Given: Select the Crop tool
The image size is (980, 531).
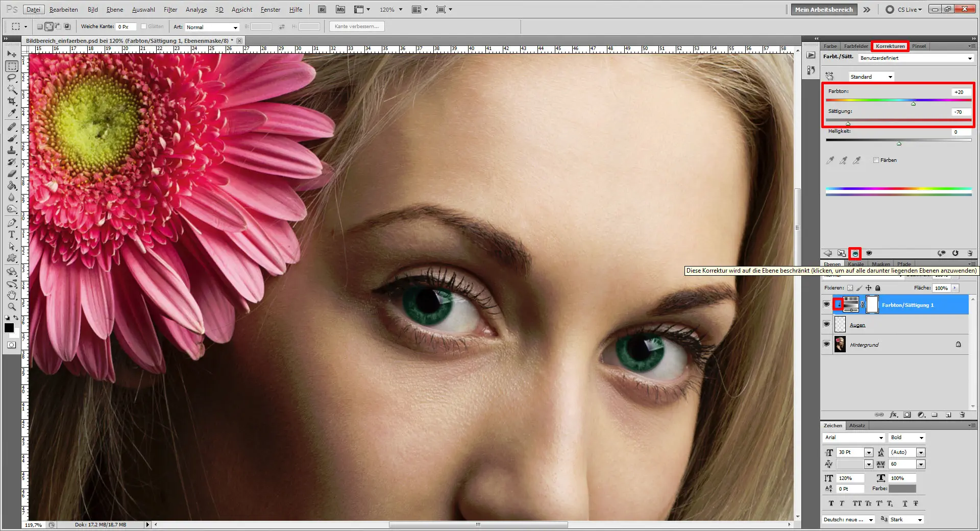Looking at the screenshot, I should point(11,101).
